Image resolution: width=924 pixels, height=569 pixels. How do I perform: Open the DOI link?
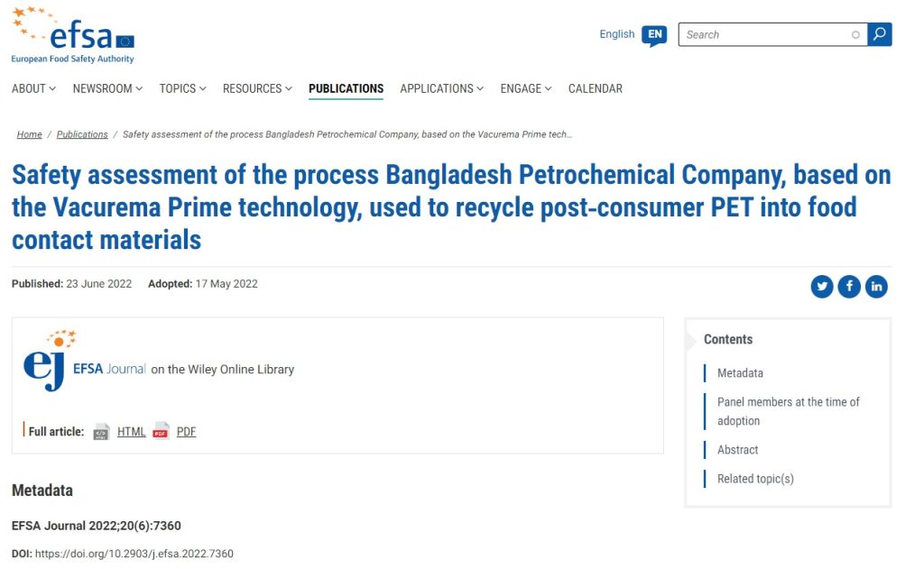click(x=134, y=554)
